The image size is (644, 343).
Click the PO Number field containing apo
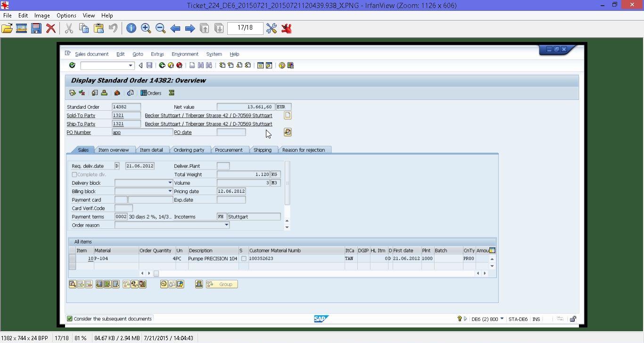(142, 132)
